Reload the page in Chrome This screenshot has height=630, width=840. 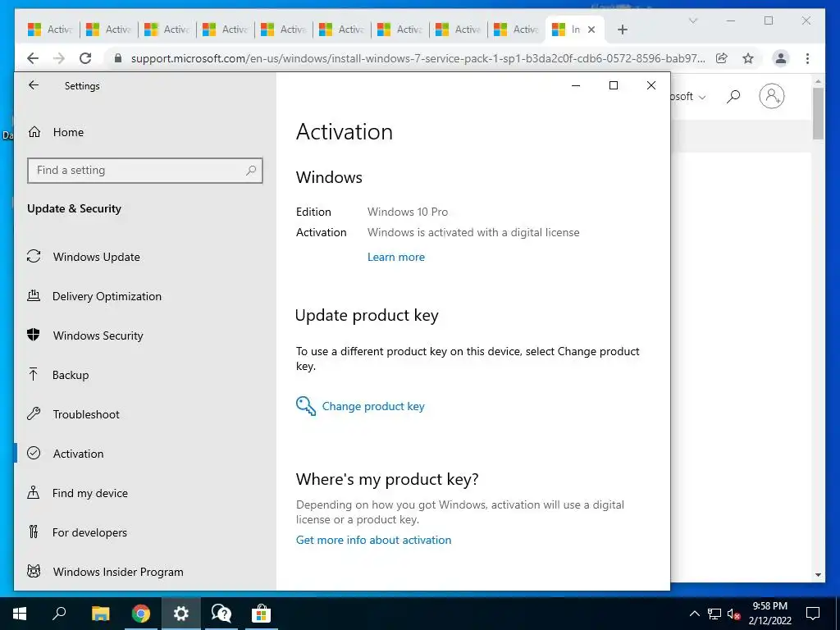(x=85, y=58)
